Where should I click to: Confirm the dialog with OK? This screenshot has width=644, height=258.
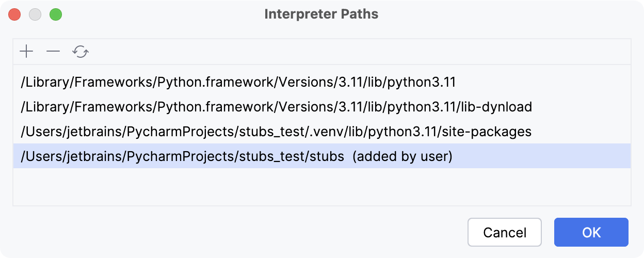click(591, 232)
